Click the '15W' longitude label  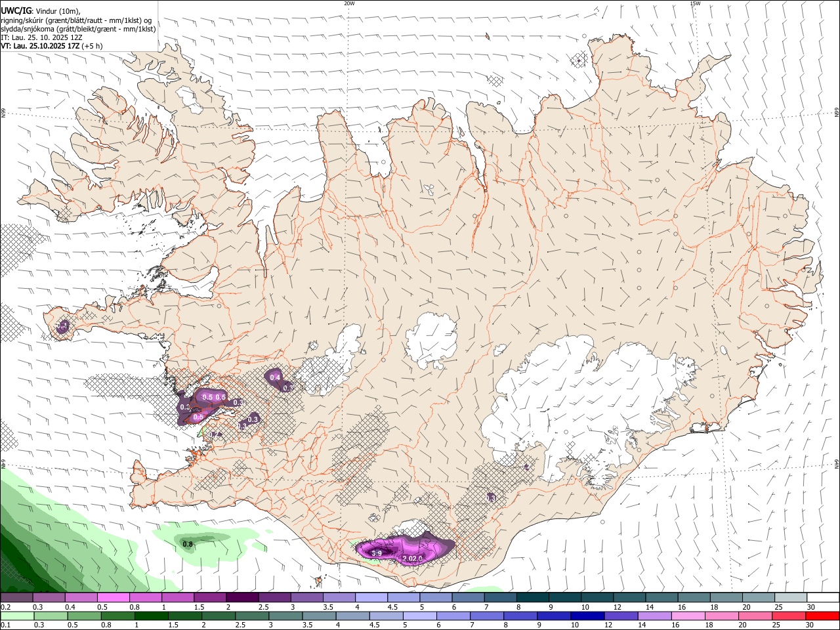[x=695, y=3]
